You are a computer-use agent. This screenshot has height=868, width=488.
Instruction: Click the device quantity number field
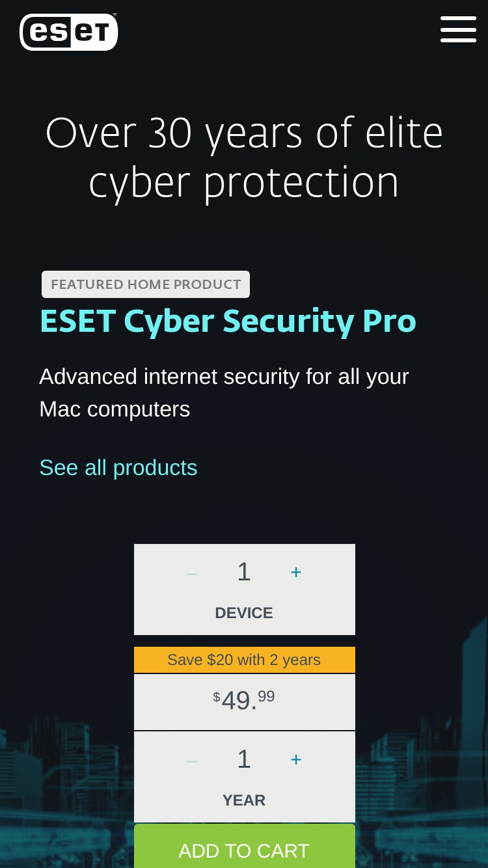[244, 572]
